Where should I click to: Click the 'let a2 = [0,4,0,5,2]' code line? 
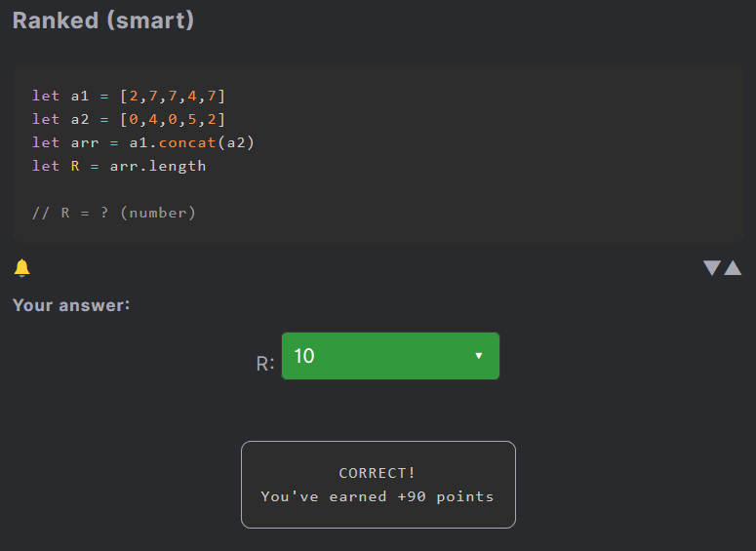click(128, 119)
